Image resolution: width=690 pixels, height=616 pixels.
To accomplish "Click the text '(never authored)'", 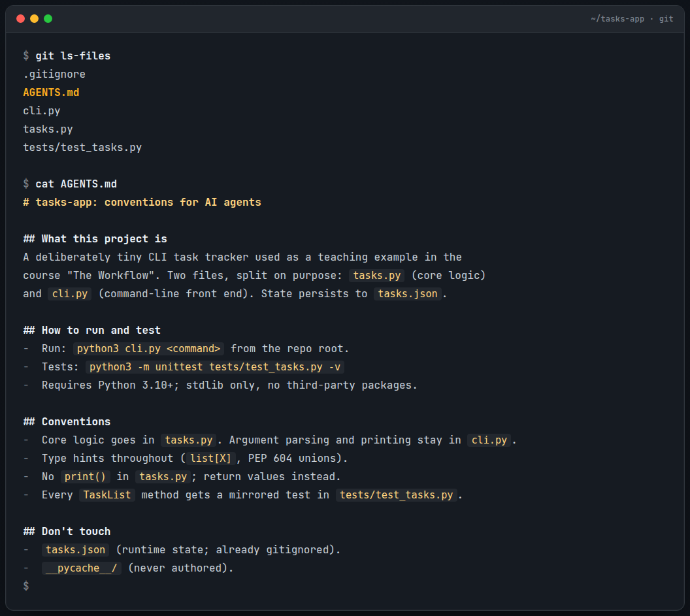I will [x=178, y=568].
